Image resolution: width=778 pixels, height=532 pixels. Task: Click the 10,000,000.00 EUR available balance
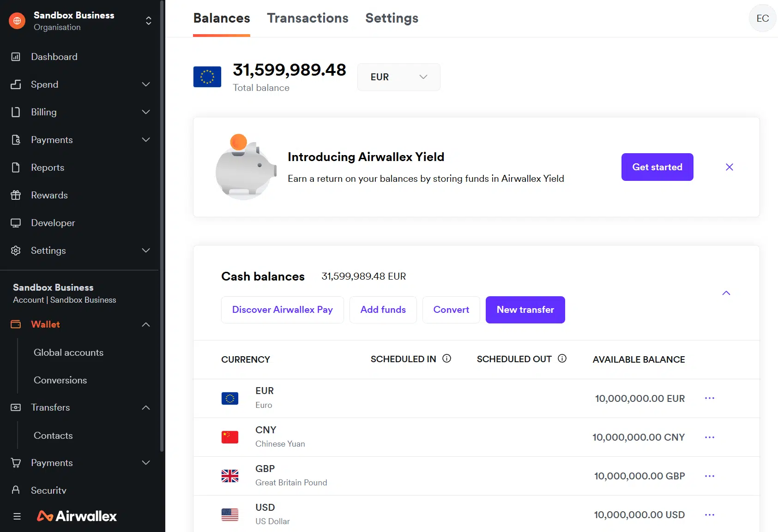tap(640, 399)
